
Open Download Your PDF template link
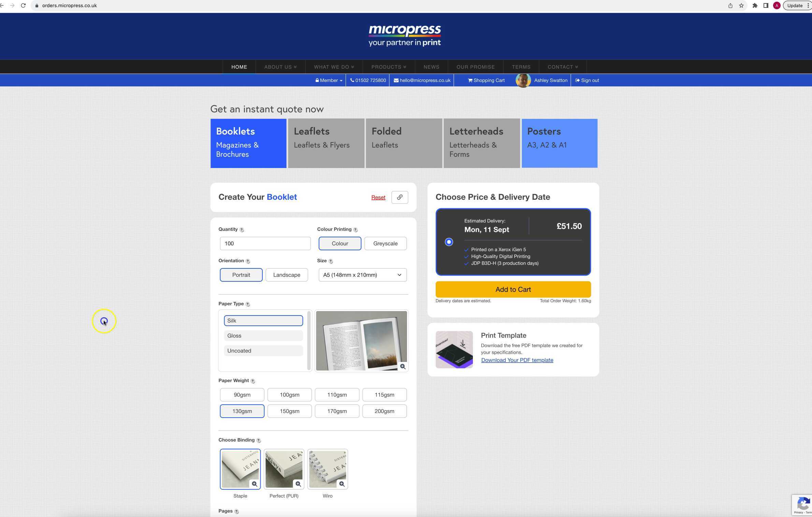coord(517,360)
